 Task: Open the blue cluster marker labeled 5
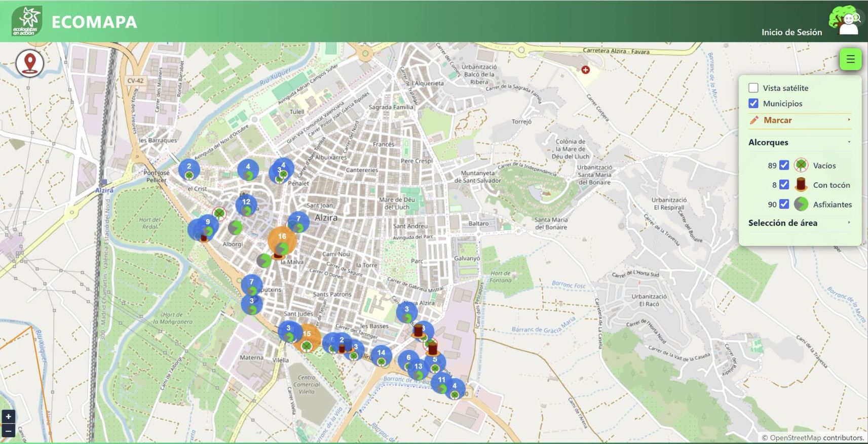(435, 362)
